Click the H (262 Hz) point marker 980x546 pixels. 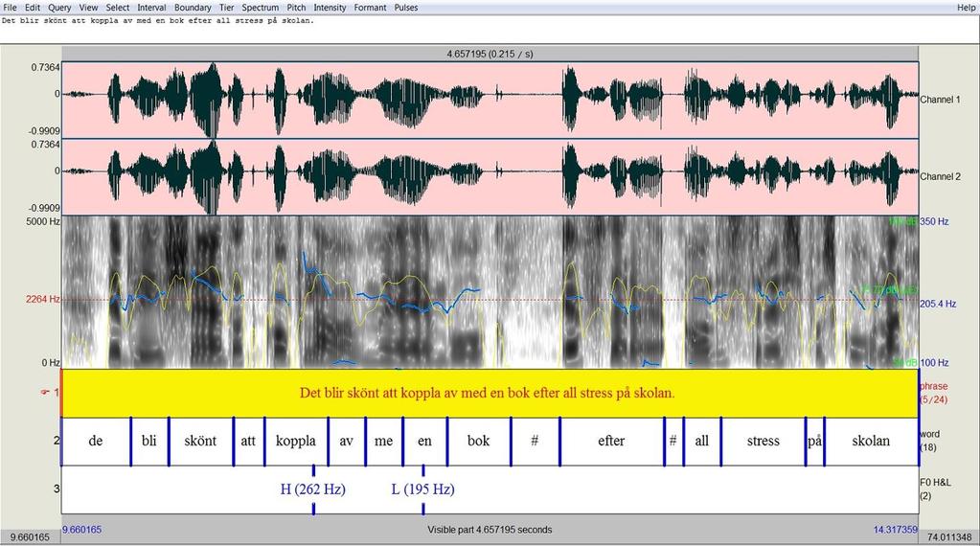313,489
